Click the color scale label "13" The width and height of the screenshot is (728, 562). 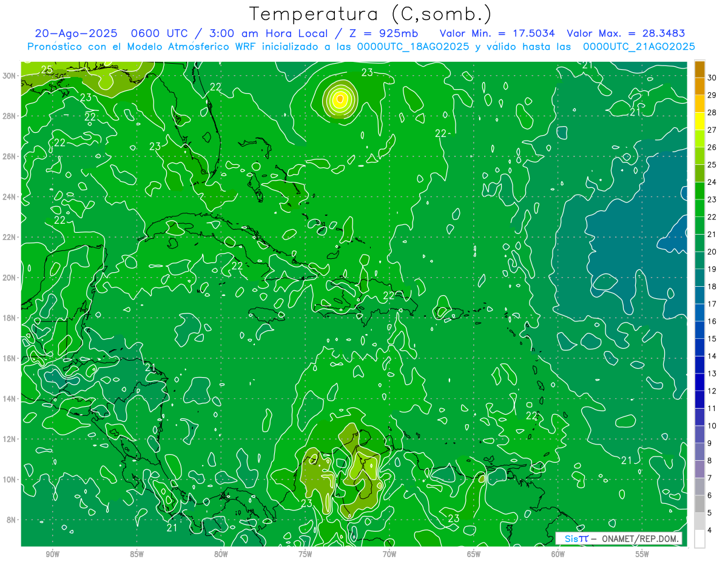point(712,373)
